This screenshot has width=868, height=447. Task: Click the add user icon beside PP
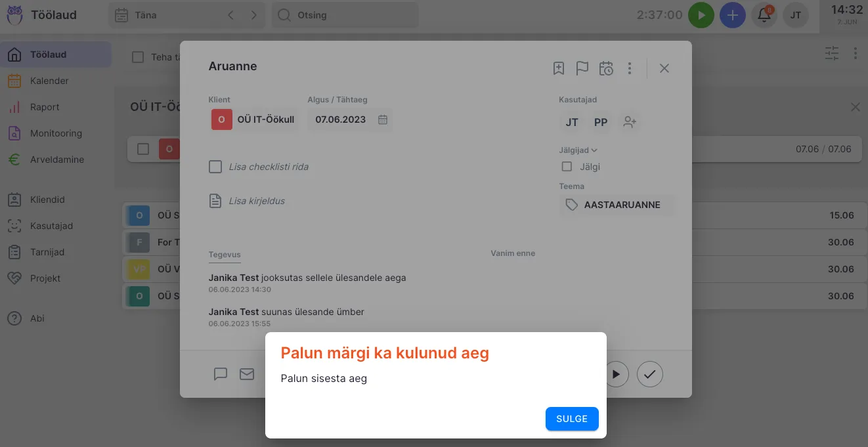(630, 122)
